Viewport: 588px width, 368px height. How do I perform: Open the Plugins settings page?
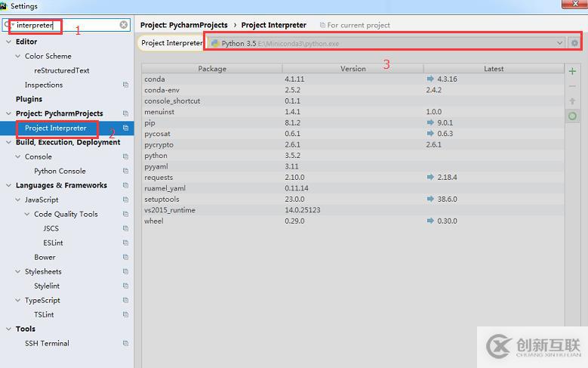coord(29,99)
